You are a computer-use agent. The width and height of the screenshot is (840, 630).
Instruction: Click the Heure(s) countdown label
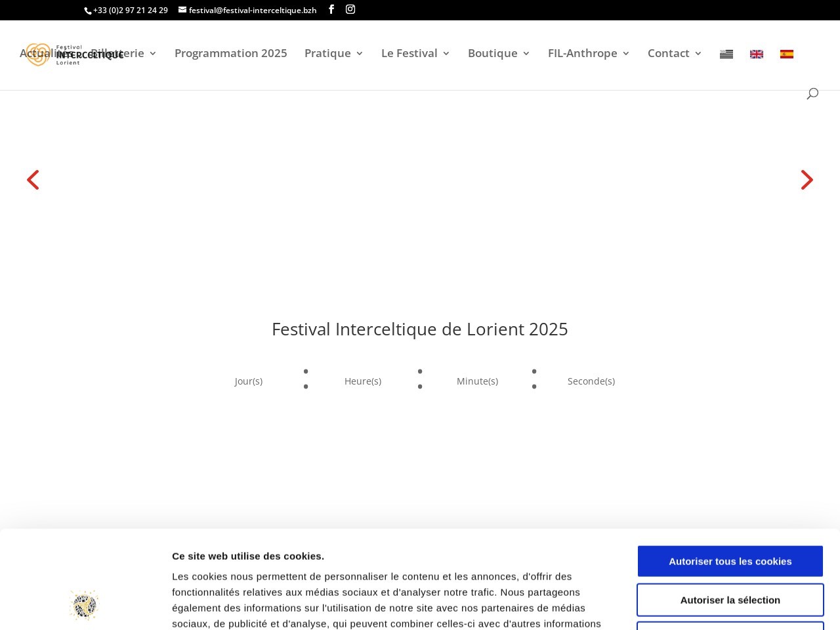[x=363, y=381]
